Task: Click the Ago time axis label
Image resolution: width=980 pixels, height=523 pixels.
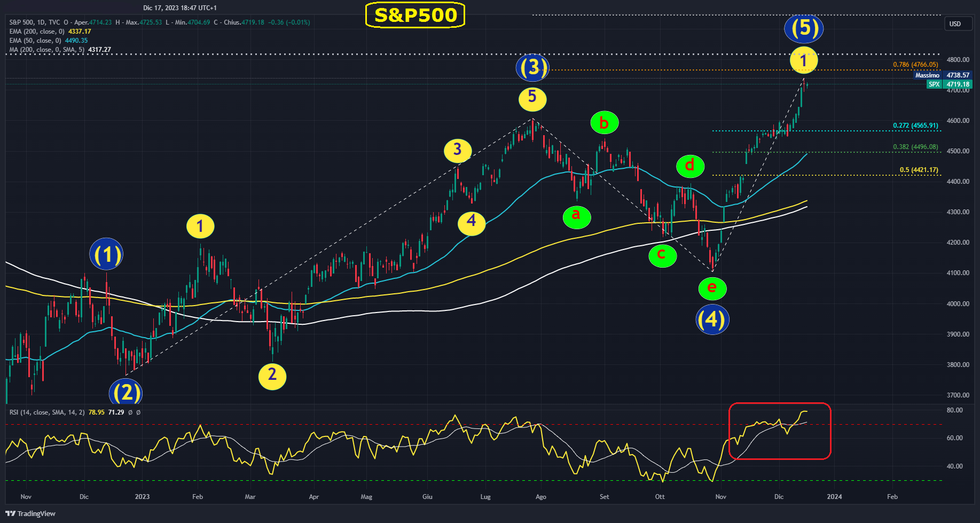Action: point(541,497)
